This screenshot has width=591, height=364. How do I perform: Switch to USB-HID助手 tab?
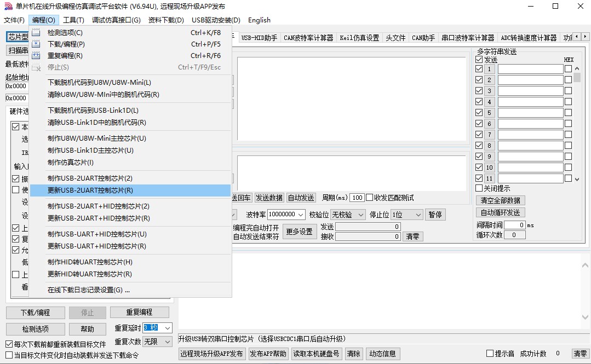pyautogui.click(x=259, y=38)
